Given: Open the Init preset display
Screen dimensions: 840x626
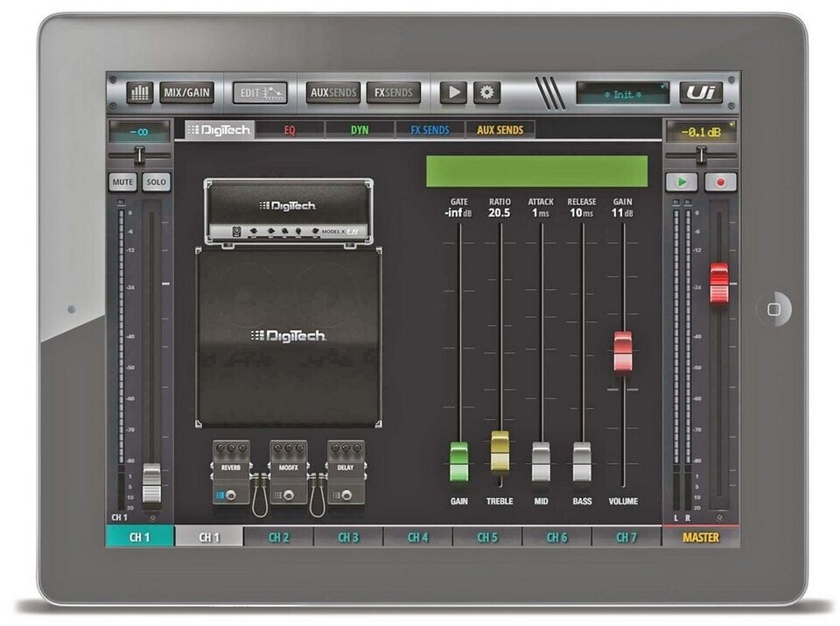Looking at the screenshot, I should (622, 94).
